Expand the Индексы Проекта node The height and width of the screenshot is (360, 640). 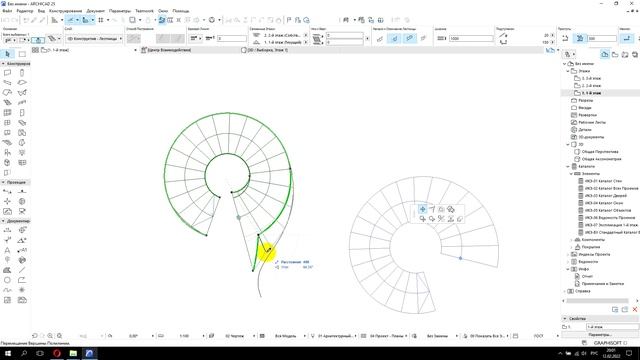568,255
